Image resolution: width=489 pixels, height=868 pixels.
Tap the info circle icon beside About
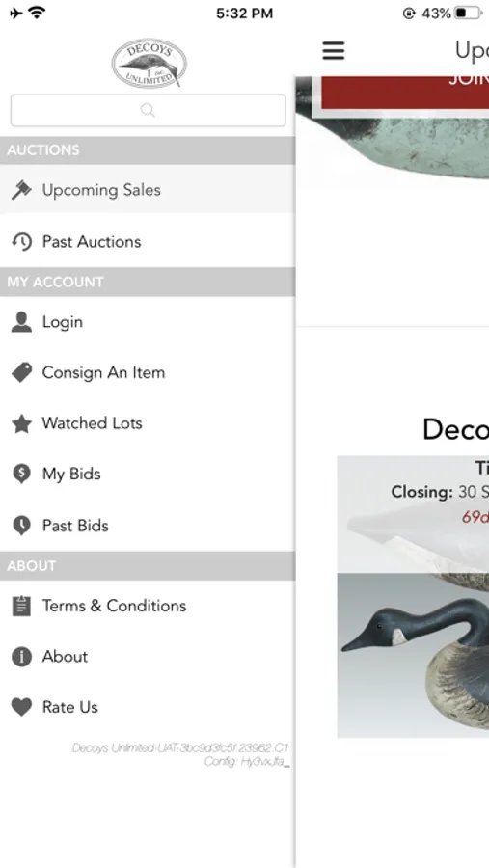(21, 657)
